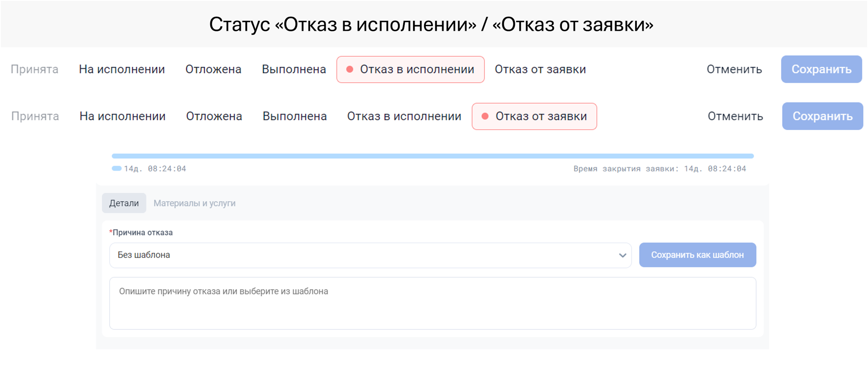The image size is (868, 368).
Task: Click the red dot in highlighted "Отказ от заявки"
Action: 485,116
